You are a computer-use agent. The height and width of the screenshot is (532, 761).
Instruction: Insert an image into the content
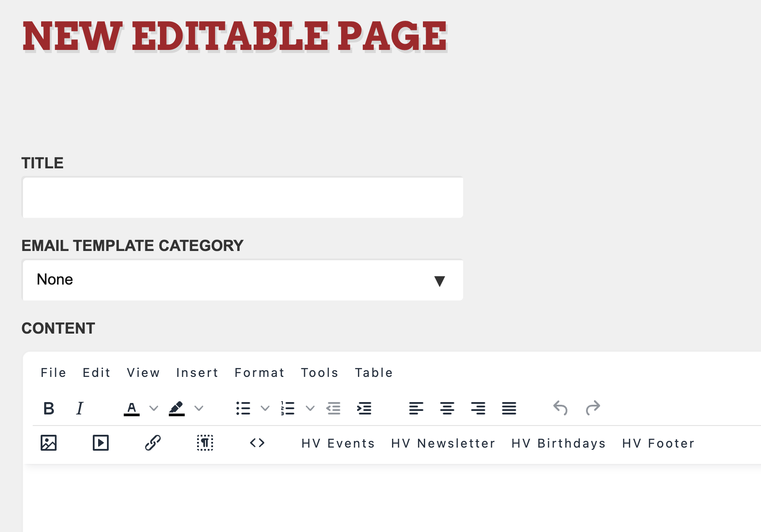pos(49,443)
